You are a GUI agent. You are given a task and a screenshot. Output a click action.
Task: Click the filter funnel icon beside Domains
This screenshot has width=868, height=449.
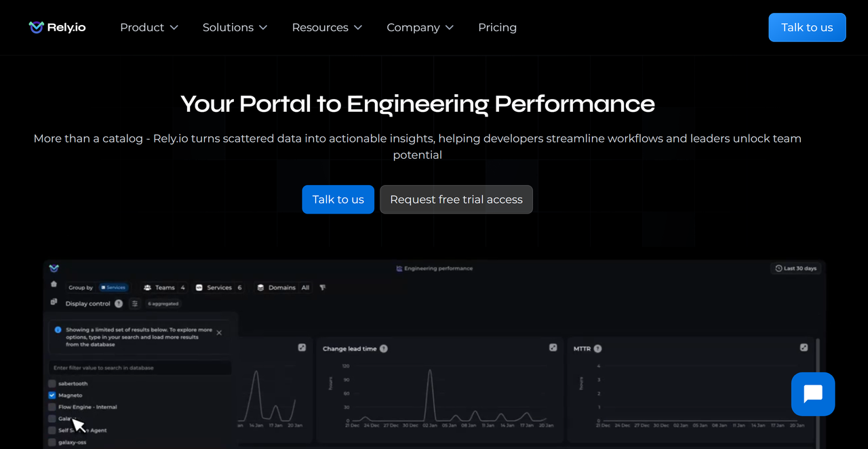coord(323,288)
